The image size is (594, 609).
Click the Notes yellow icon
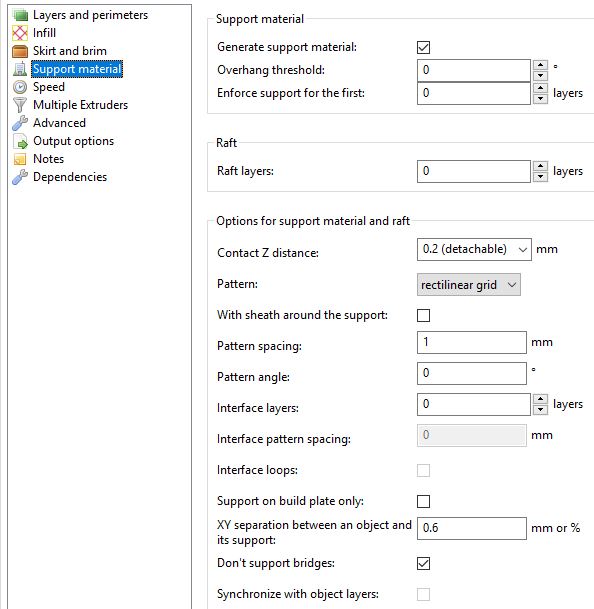tap(20, 159)
